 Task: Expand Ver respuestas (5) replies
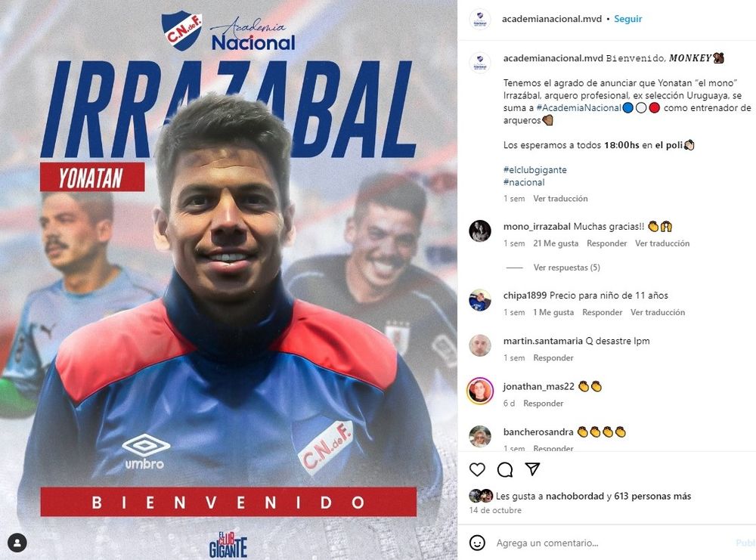(x=566, y=267)
